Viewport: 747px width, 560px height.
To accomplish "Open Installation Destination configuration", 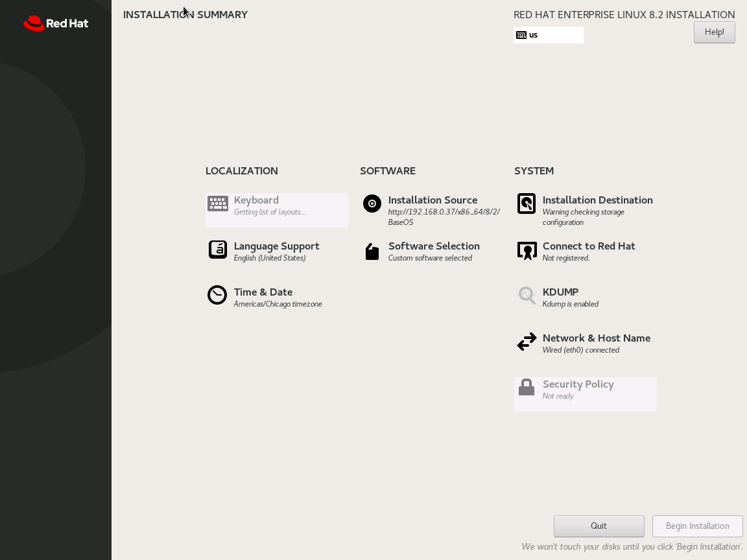I will coord(586,210).
